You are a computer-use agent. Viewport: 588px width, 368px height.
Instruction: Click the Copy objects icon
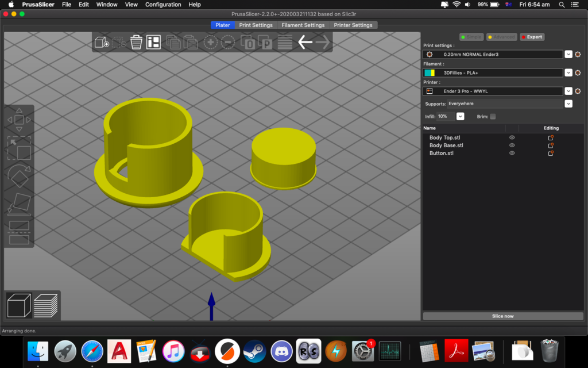click(x=173, y=41)
